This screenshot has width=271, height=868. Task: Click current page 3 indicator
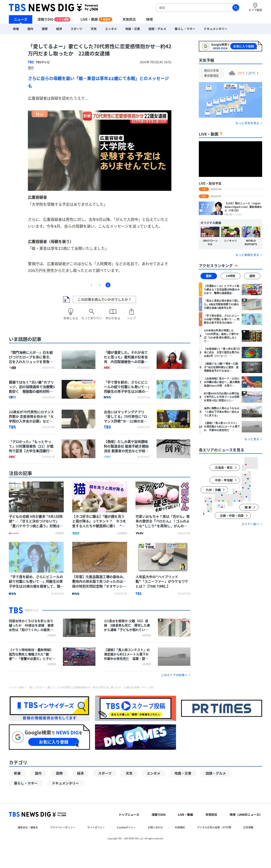[108, 285]
